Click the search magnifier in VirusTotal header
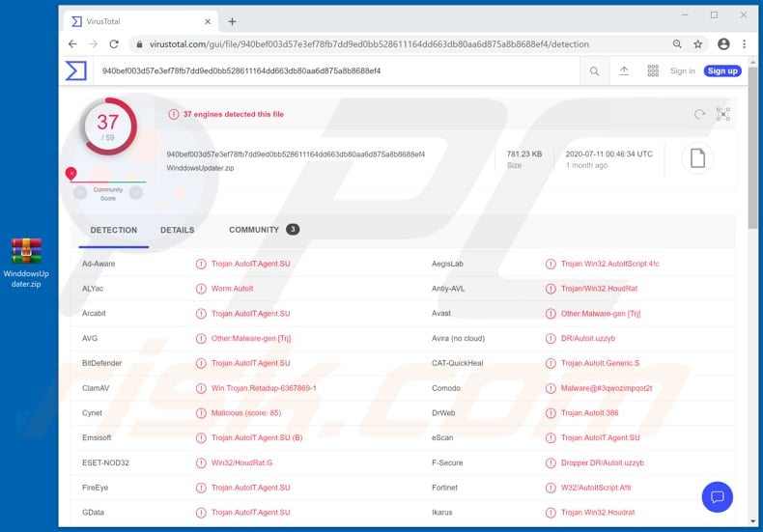 [x=594, y=71]
